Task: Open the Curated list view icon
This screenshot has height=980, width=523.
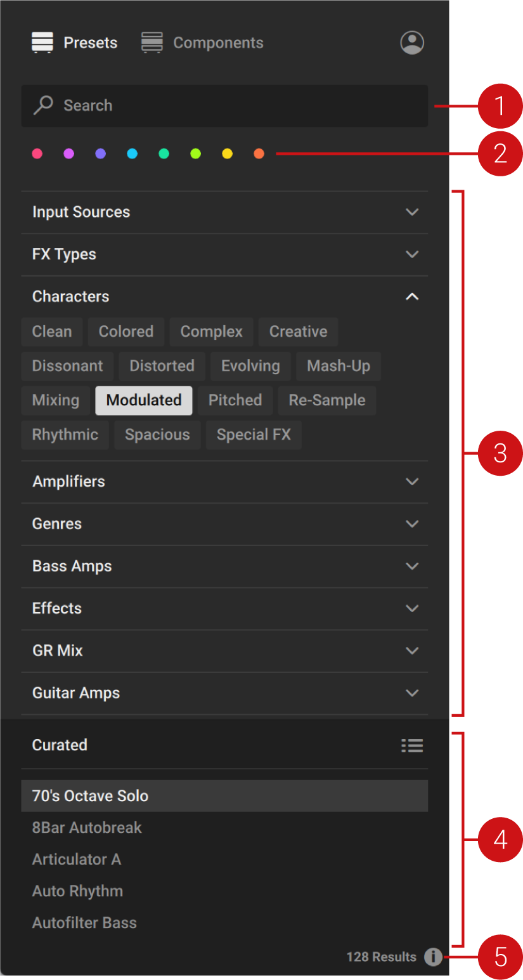Action: click(x=412, y=745)
